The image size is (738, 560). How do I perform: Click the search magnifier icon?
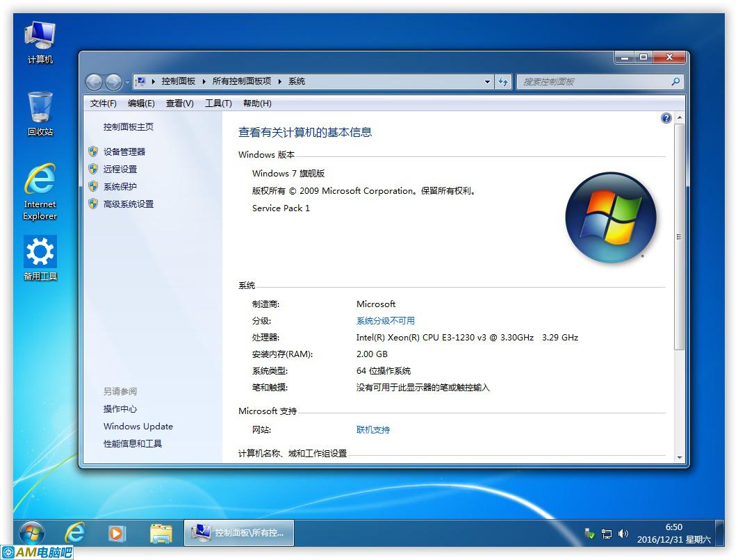(675, 82)
